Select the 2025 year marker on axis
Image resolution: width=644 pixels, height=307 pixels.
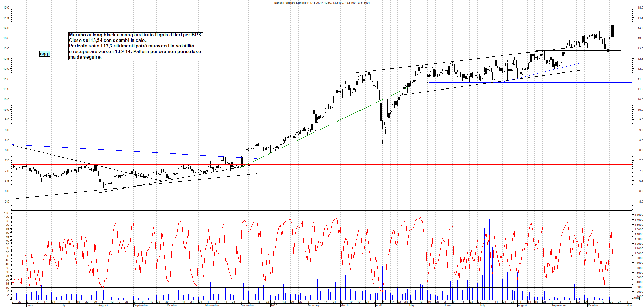click(274, 305)
